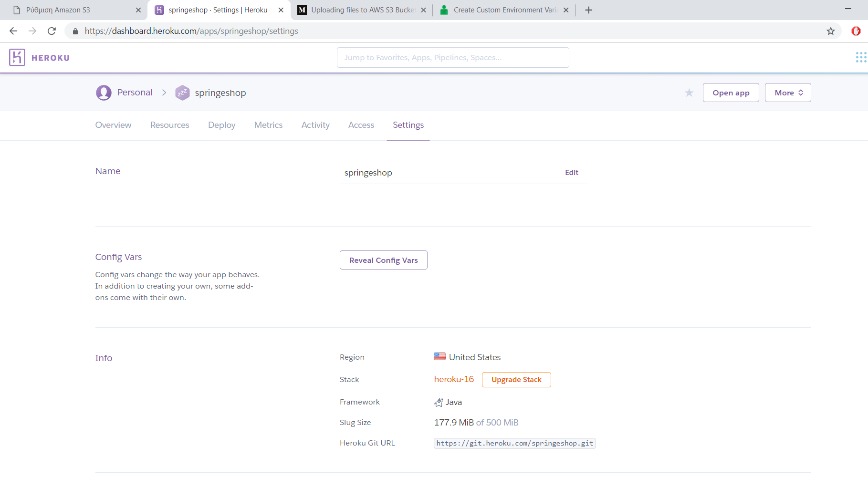Close the springeshop Settings Heroku tab

click(281, 10)
